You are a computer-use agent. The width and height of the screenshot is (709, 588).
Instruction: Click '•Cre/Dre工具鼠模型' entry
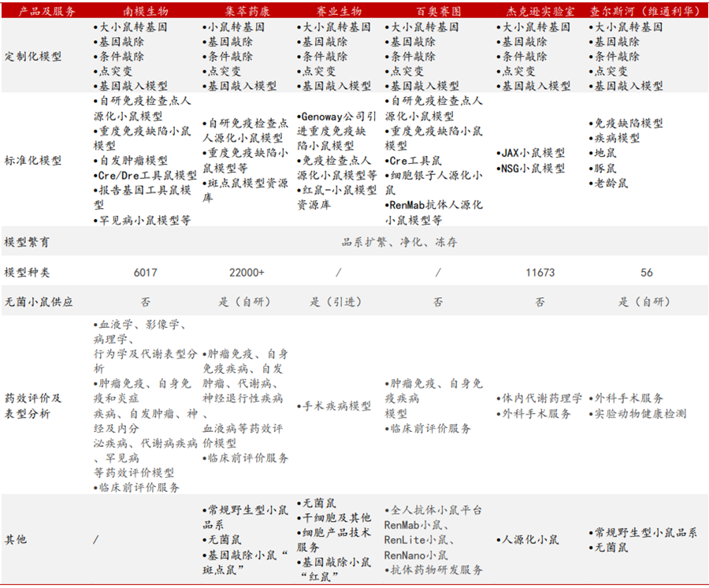pyautogui.click(x=145, y=176)
